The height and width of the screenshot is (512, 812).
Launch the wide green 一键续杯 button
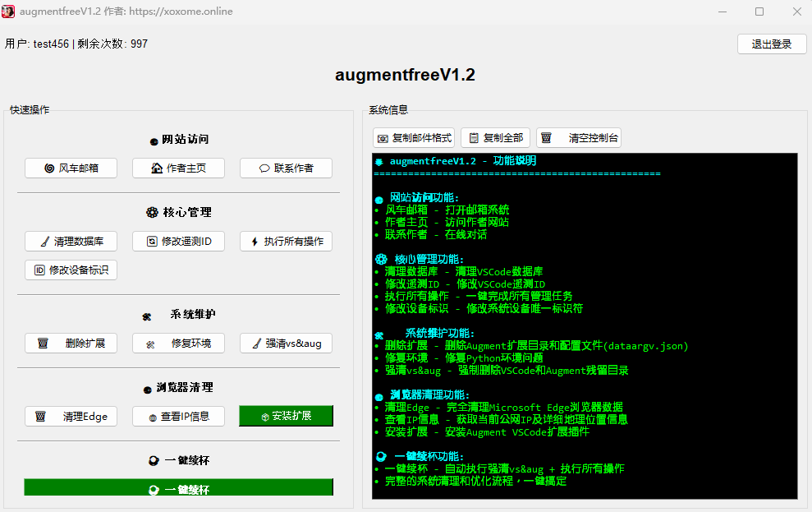point(179,487)
